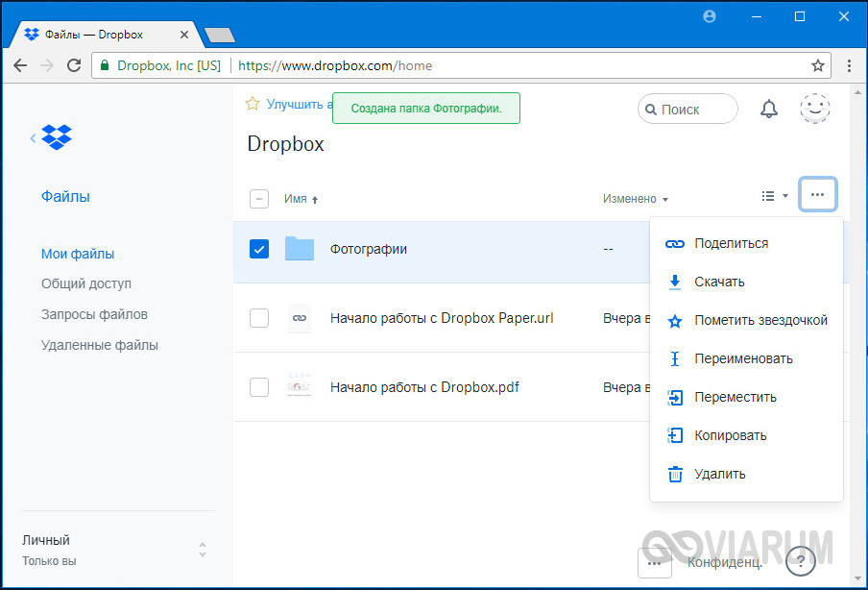The image size is (868, 590).
Task: Open a new browser tab
Action: click(x=220, y=36)
